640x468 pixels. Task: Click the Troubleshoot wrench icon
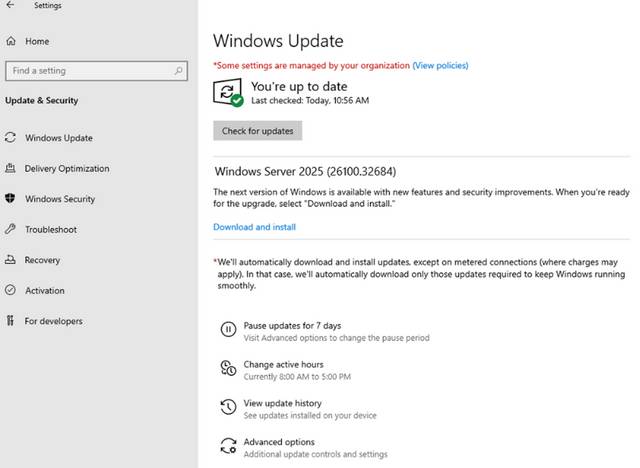[10, 229]
